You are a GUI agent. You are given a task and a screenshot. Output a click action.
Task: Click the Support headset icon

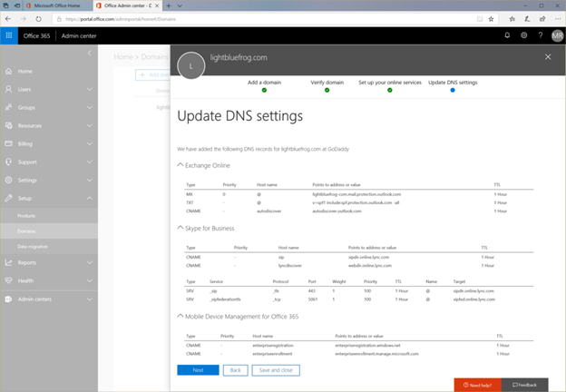point(9,162)
